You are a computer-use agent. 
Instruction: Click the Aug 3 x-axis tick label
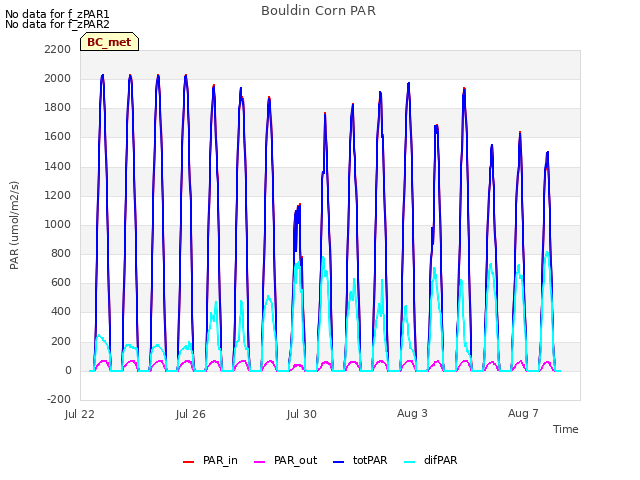(412, 413)
